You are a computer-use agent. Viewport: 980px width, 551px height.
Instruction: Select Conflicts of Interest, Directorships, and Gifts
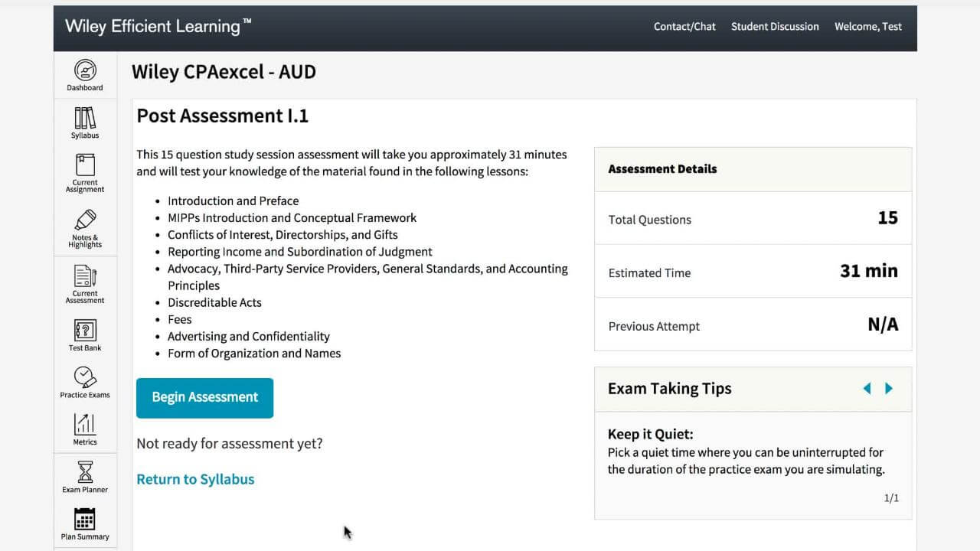point(283,235)
